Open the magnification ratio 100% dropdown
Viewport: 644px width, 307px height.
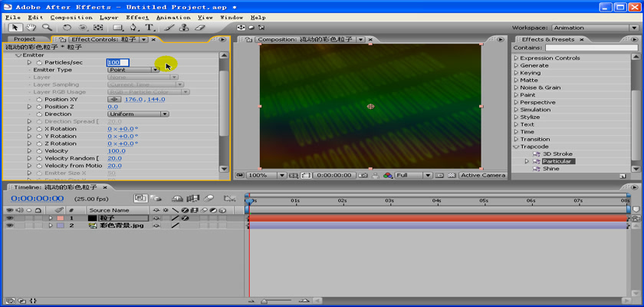pyautogui.click(x=266, y=176)
